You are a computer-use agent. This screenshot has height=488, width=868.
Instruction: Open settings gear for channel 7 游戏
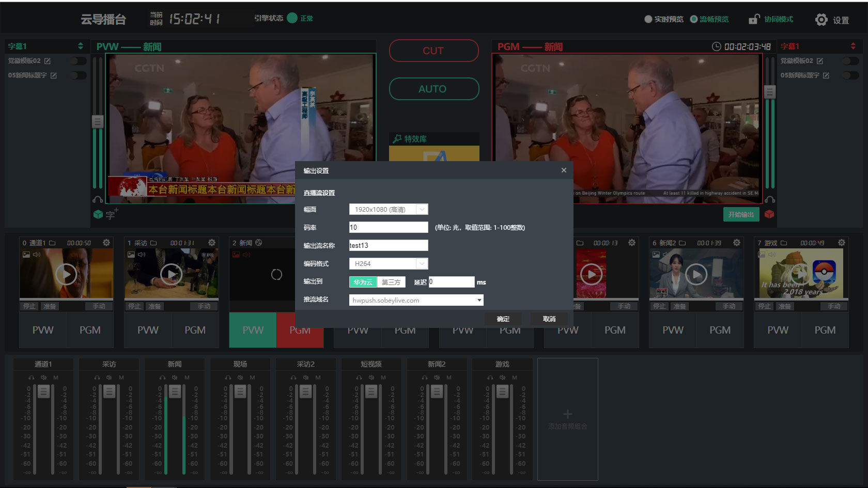[x=842, y=243]
